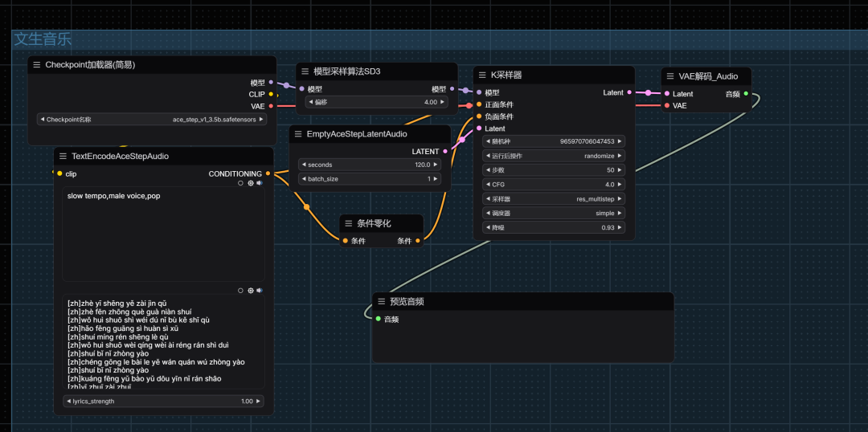Switch 采样器 to next option with right arrow

point(620,198)
